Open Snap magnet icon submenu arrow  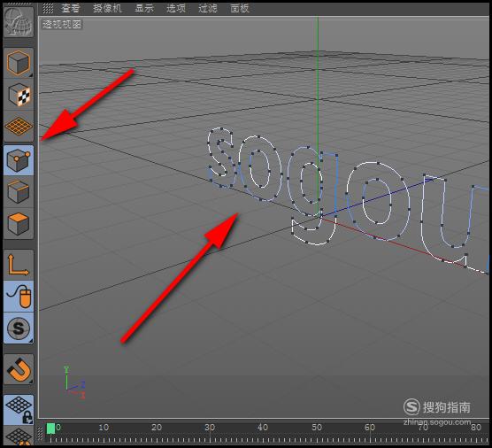[x=31, y=382]
